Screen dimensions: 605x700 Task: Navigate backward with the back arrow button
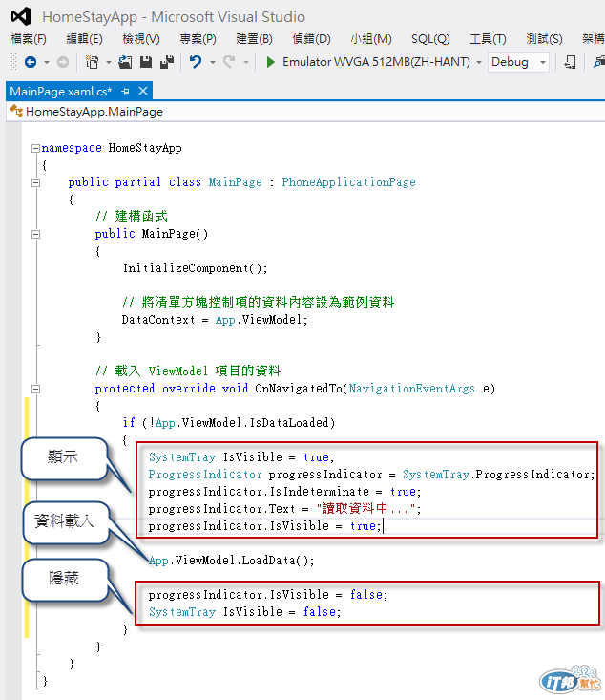(x=31, y=62)
